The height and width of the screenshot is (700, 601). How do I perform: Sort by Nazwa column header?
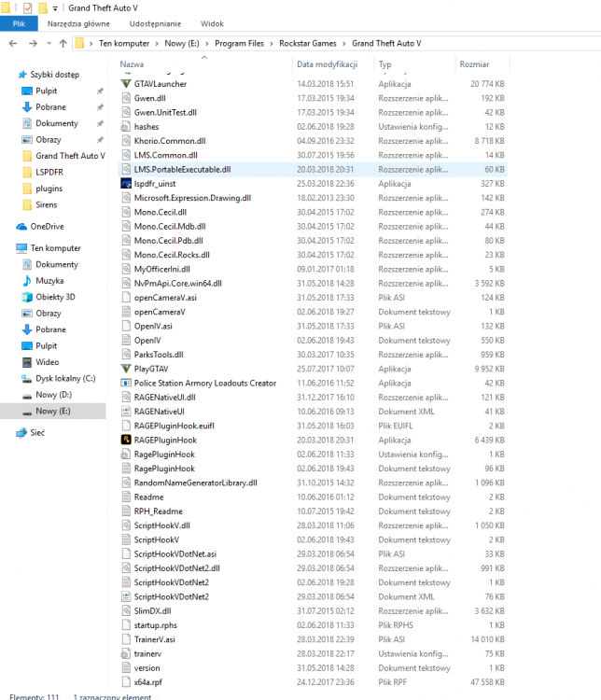(x=132, y=64)
